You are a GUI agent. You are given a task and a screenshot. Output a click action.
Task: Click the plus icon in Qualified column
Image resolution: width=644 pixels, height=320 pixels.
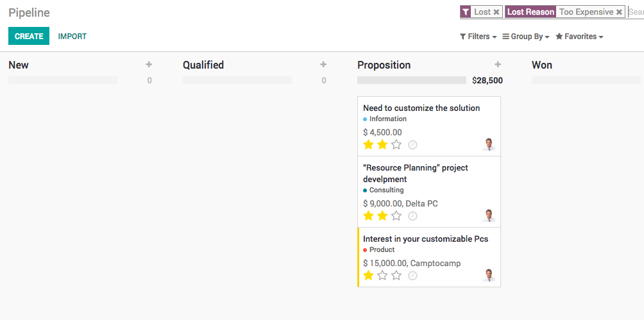[x=323, y=65]
